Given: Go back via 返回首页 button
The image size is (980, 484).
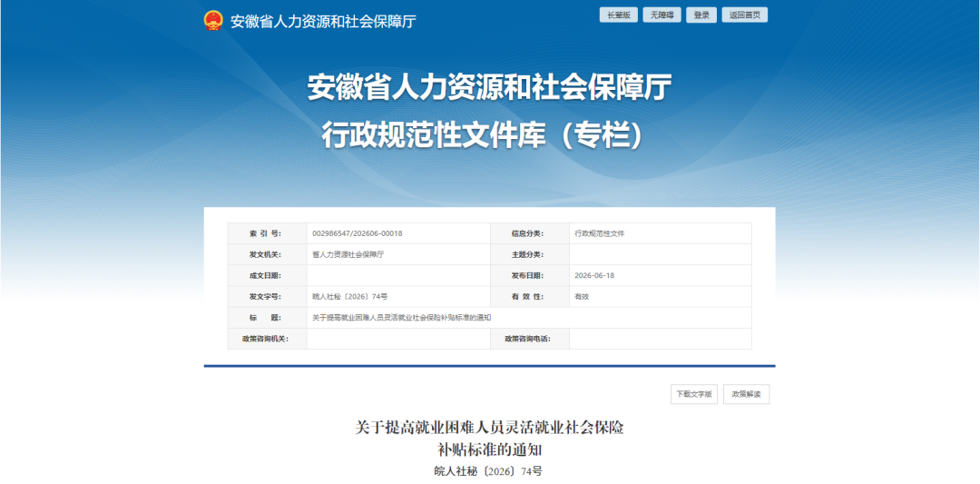Looking at the screenshot, I should 744,15.
